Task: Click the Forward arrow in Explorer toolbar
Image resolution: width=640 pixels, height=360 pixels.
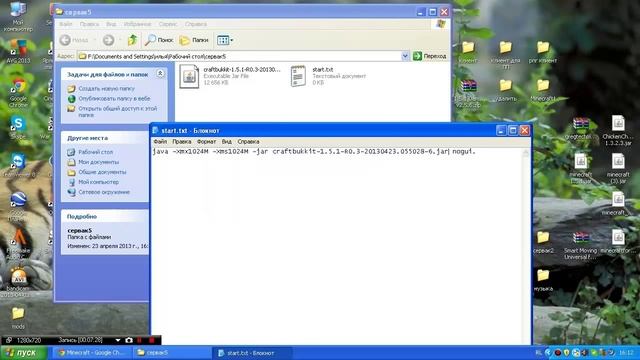Action: 109,40
